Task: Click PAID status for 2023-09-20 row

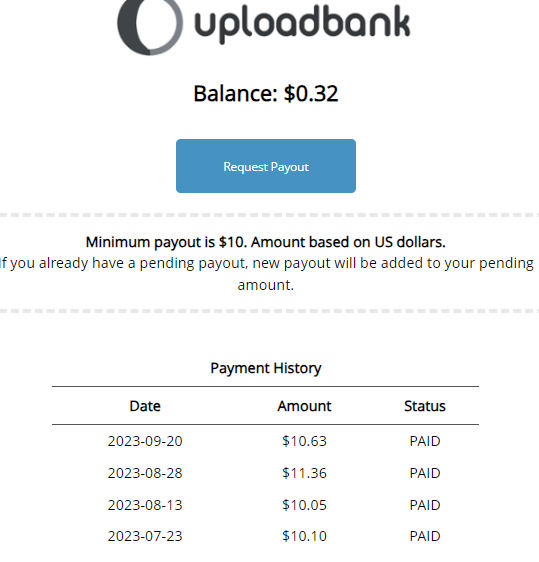Action: (x=425, y=441)
